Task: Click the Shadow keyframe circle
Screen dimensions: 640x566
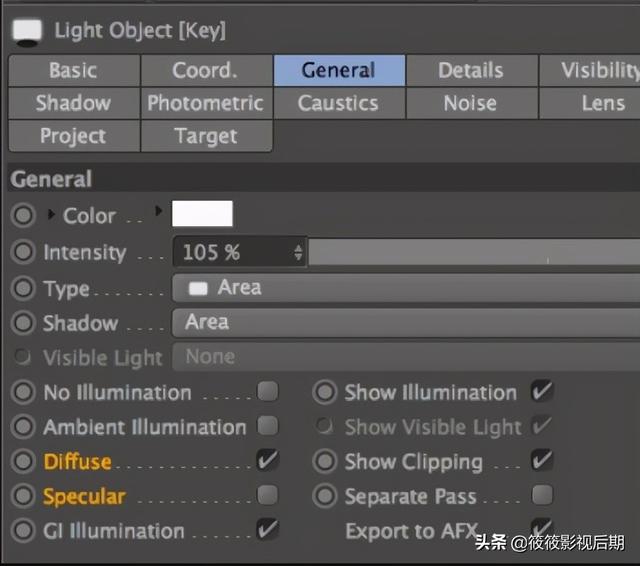Action: tap(23, 323)
